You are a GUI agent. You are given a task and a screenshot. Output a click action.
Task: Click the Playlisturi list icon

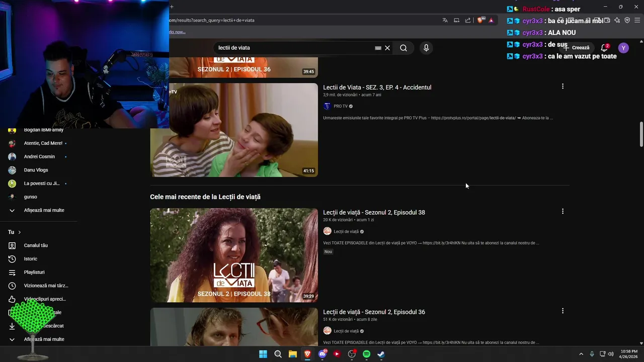(12, 272)
